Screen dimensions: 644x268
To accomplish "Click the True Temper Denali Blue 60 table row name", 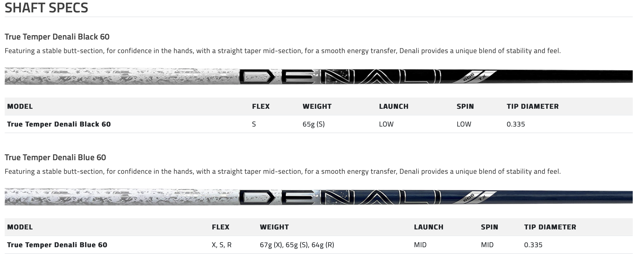I will 57,245.
